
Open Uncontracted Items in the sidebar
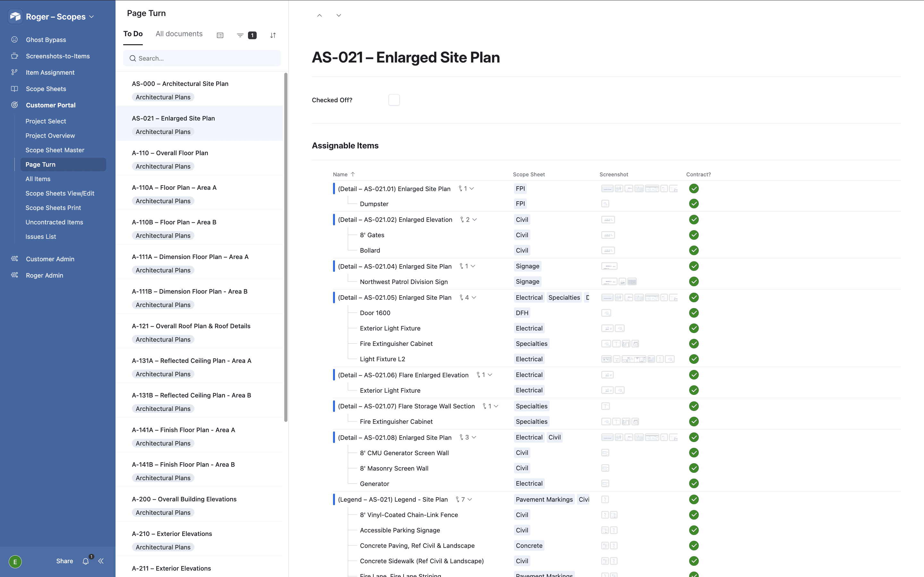[x=54, y=222]
